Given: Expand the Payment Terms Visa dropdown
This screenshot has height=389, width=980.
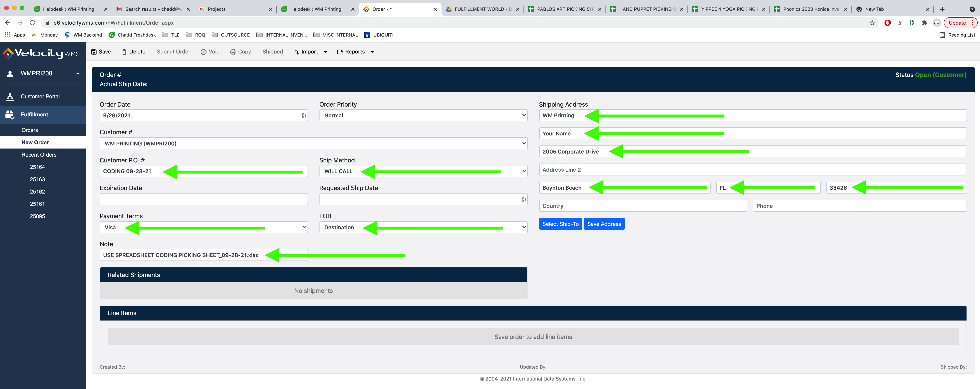Looking at the screenshot, I should point(204,227).
